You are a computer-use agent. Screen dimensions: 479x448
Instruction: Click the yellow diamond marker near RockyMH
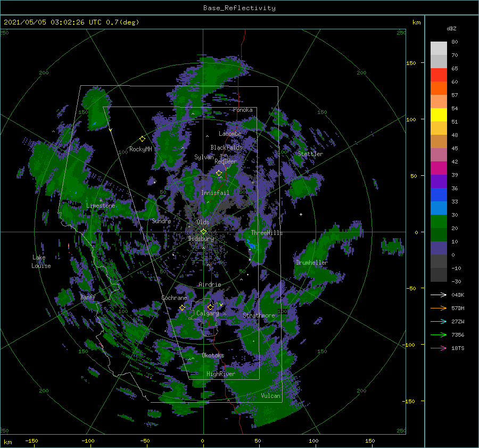click(x=142, y=139)
